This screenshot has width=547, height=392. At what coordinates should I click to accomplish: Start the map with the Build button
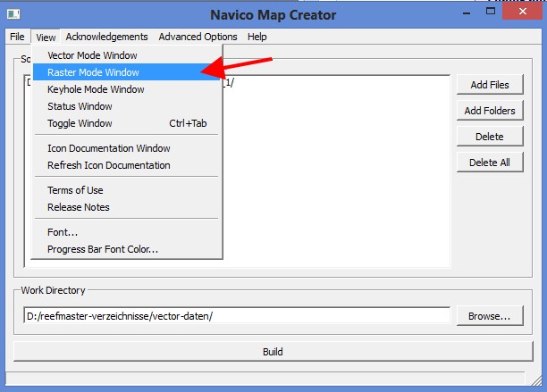point(273,352)
